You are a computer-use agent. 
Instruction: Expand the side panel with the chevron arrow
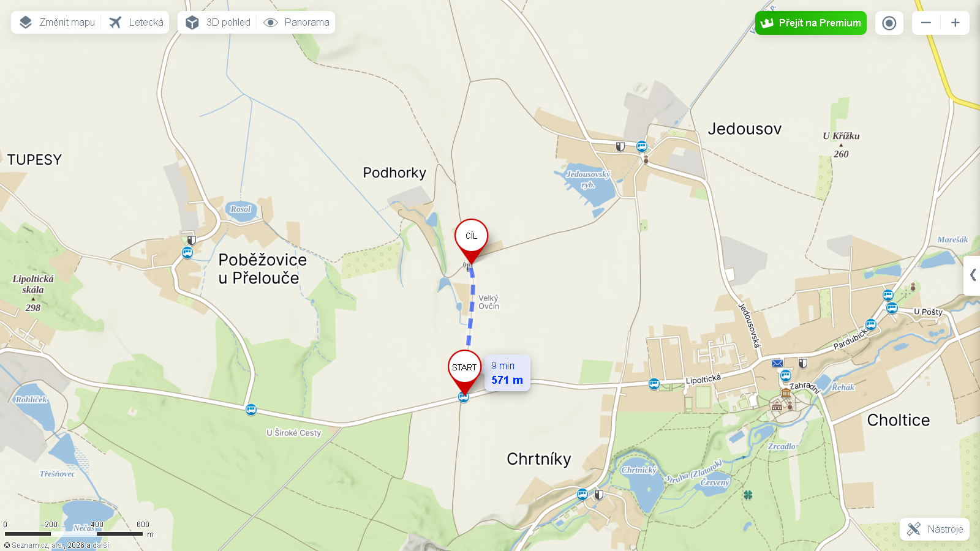point(973,275)
